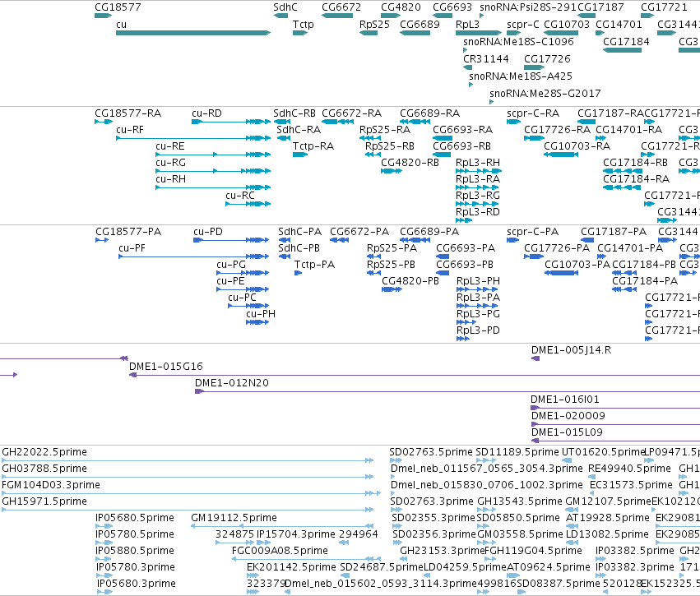Click the cu-RF transcript label
Image resolution: width=700 pixels, height=596 pixels.
[x=130, y=130]
